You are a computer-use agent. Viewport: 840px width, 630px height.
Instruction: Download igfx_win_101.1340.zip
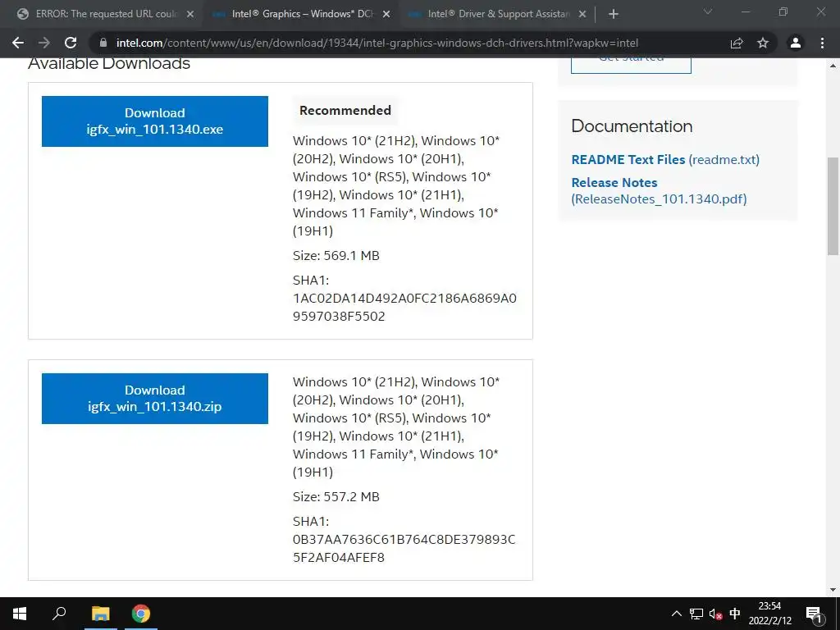pos(155,398)
